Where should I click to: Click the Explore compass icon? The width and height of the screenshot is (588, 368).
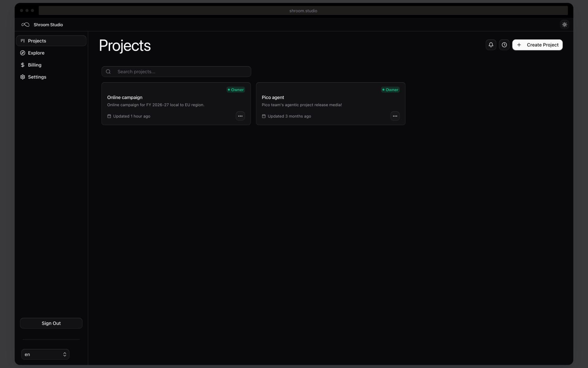tap(23, 53)
